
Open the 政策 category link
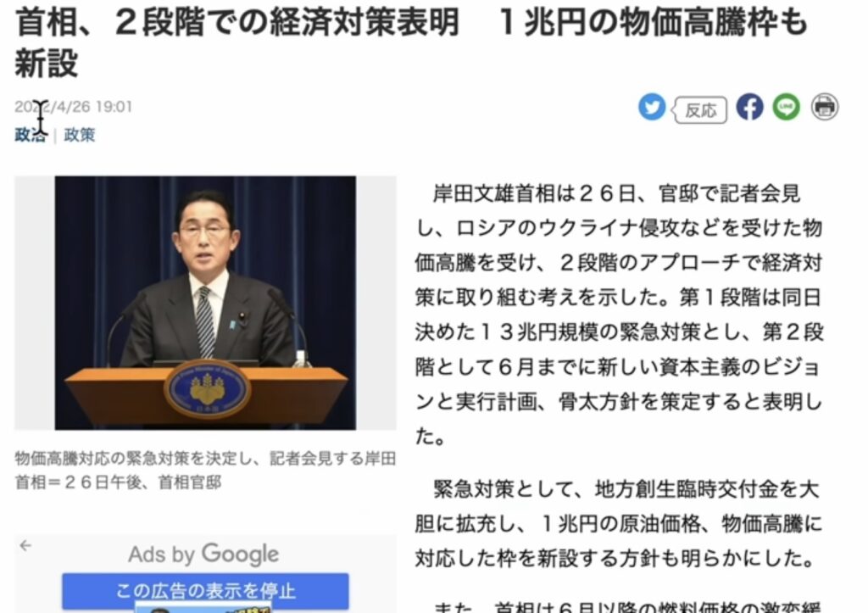click(80, 135)
